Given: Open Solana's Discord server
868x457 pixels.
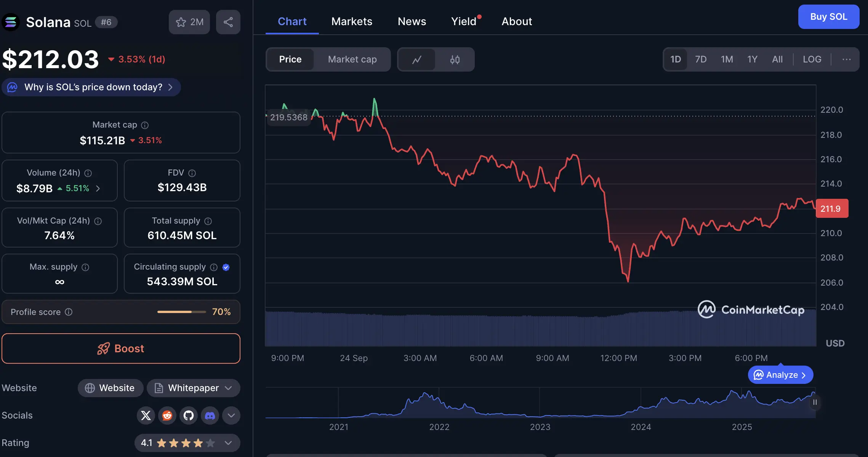Looking at the screenshot, I should (x=210, y=415).
